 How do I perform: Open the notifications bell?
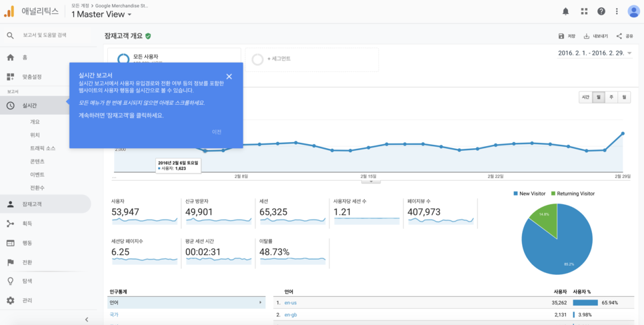point(565,11)
